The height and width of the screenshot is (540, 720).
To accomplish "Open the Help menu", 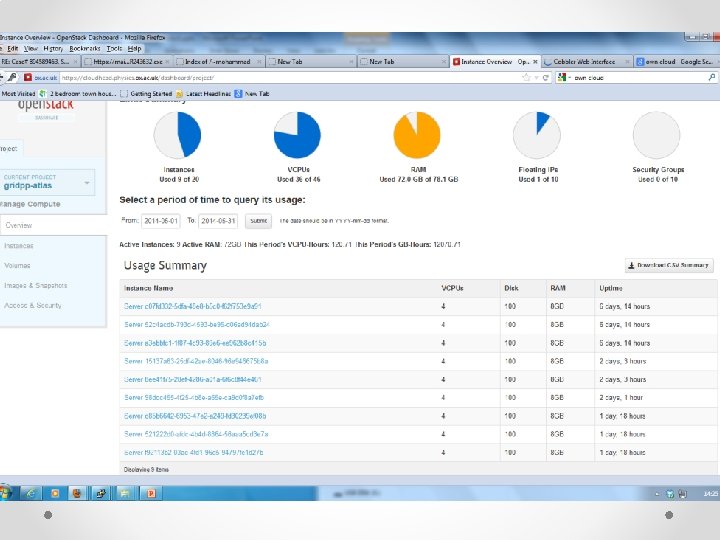I will pyautogui.click(x=135, y=48).
